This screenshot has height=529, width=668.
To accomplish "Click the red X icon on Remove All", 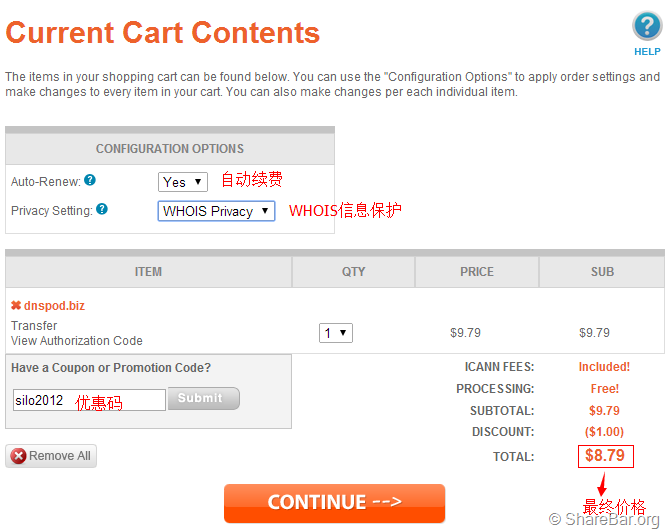I will (x=18, y=456).
